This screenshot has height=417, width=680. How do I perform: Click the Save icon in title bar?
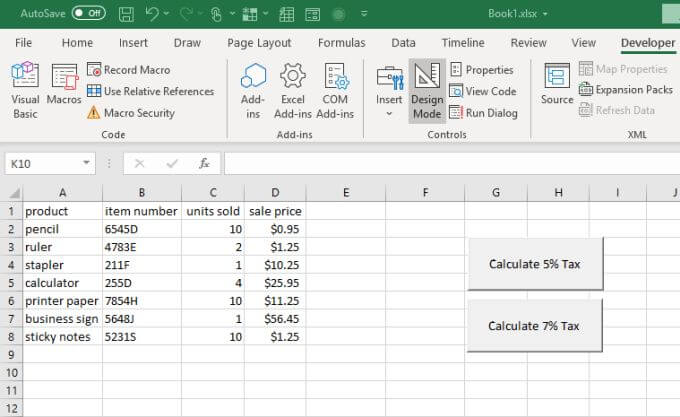[126, 14]
